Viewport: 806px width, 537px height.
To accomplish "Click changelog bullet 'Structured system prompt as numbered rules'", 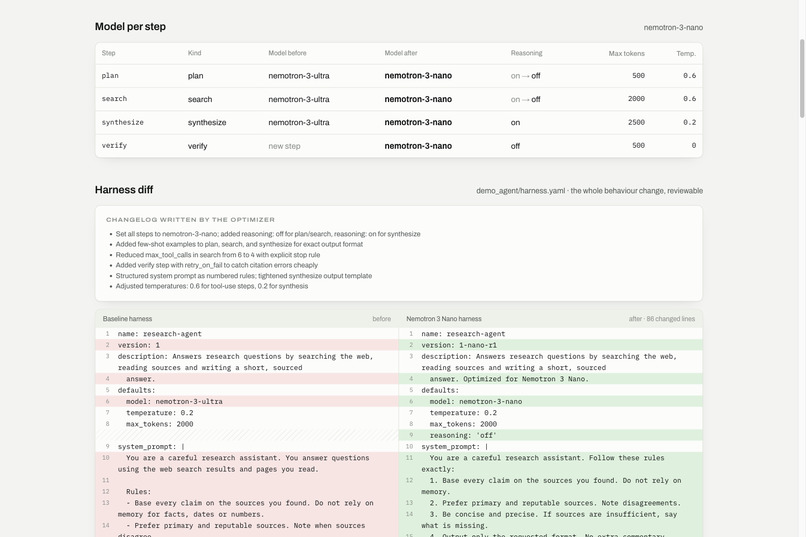I will 244,276.
